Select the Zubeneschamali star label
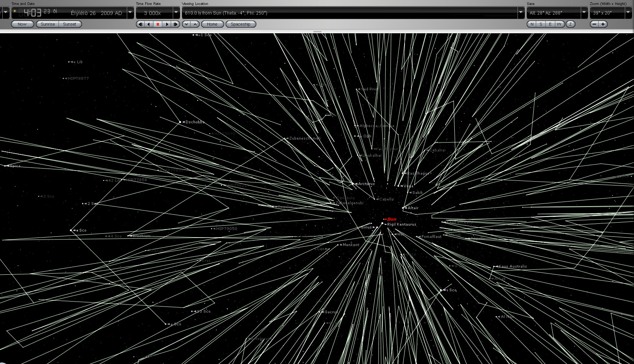This screenshot has width=634, height=364. 305,138
